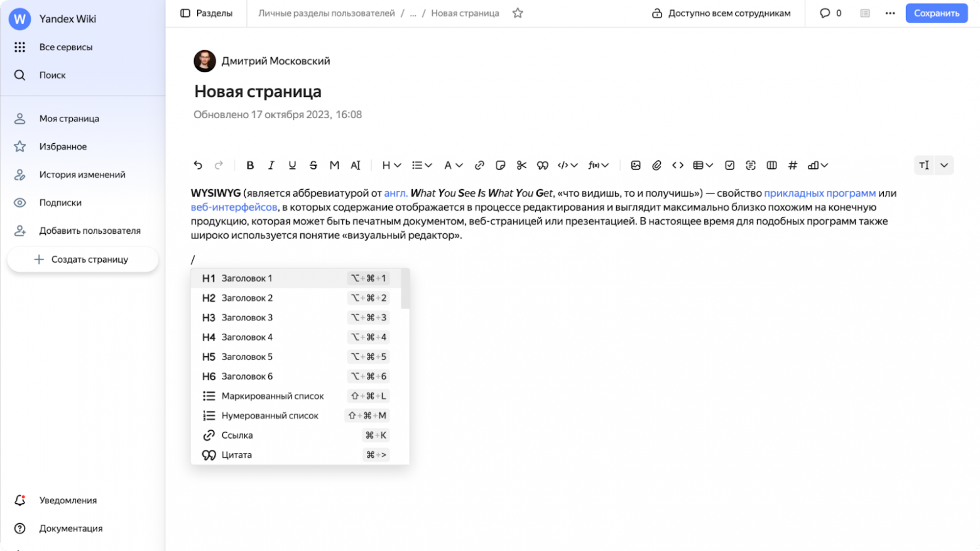Attach a file using the paperclip icon

(x=656, y=165)
